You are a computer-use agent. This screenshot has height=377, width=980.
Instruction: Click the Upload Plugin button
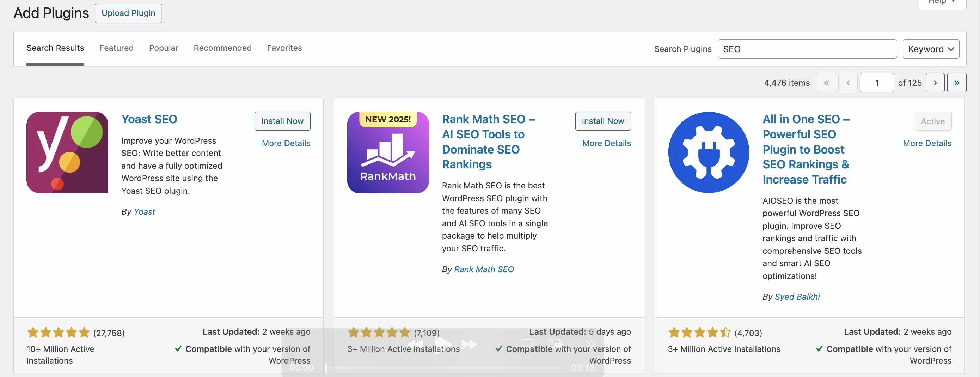pos(128,13)
